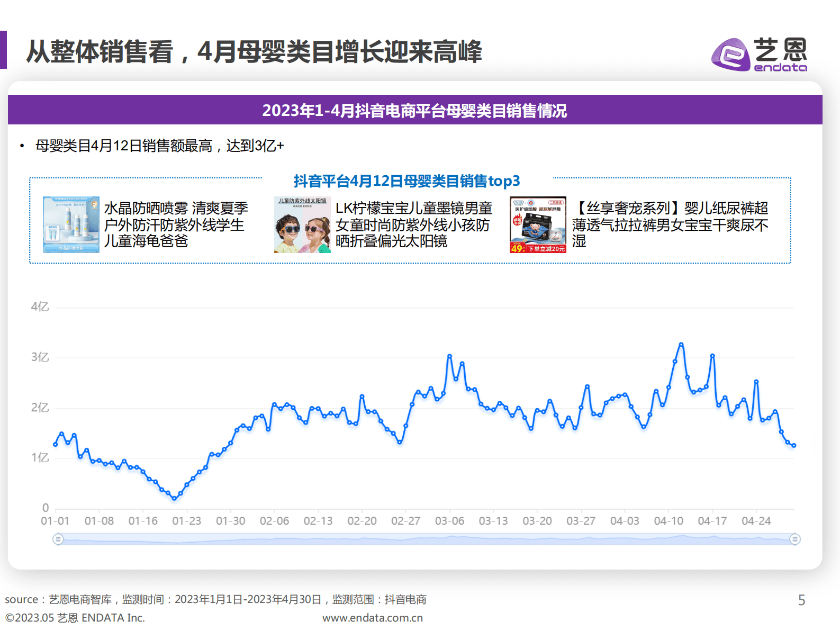Click the x-axis date label 04-24
This screenshot has height=630, width=840.
756,521
